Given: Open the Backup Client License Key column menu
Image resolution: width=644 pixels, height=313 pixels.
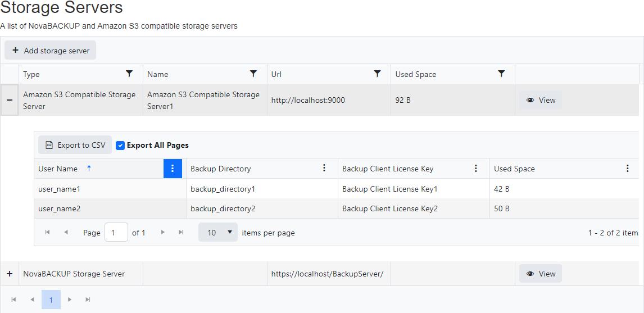Looking at the screenshot, I should click(476, 169).
